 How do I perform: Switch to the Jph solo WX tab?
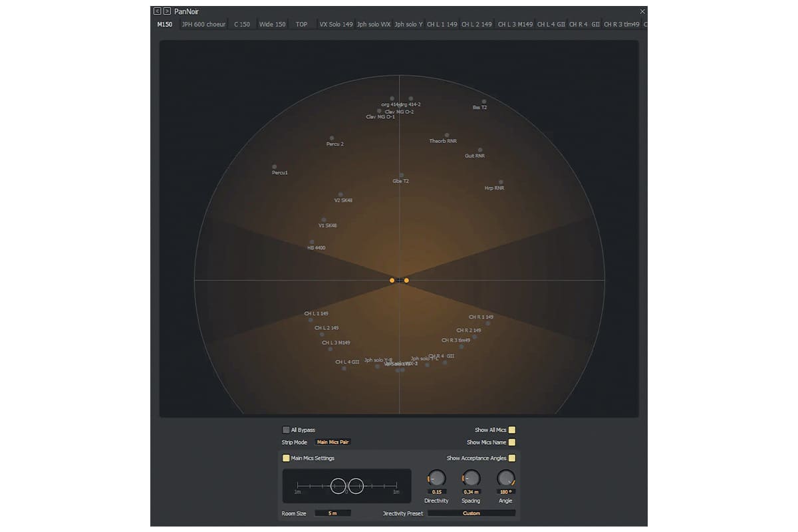(x=374, y=25)
